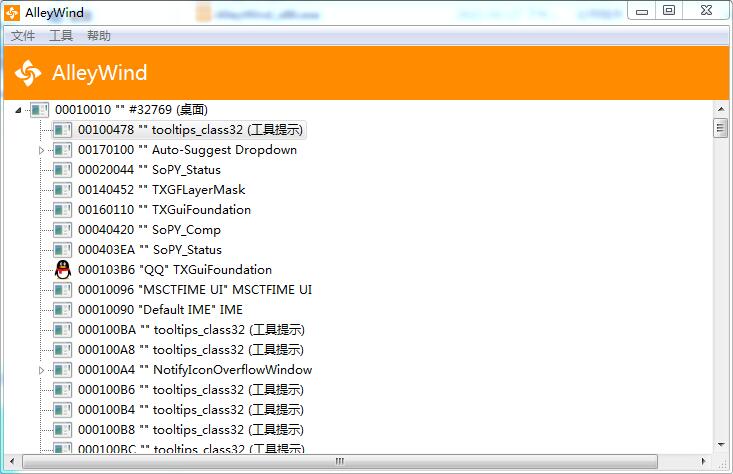The image size is (733, 474).
Task: Click the horizontal scrollbar left arrow
Action: point(12,461)
